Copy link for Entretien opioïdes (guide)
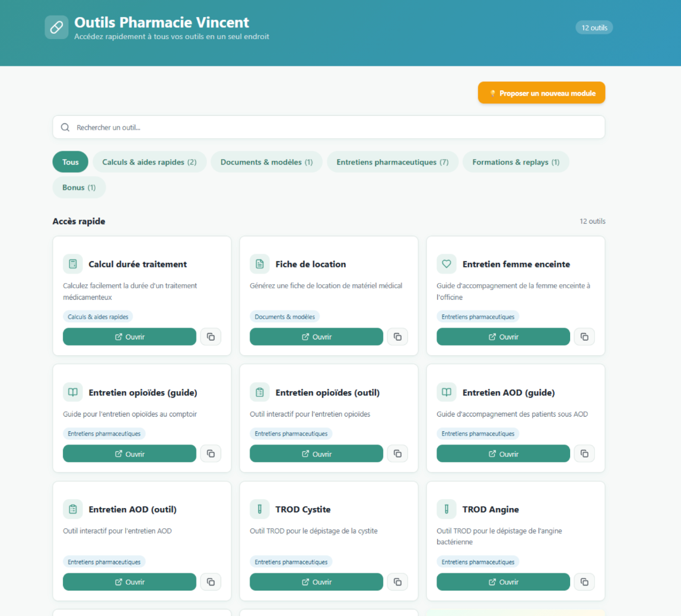This screenshot has width=681, height=616. [x=211, y=453]
